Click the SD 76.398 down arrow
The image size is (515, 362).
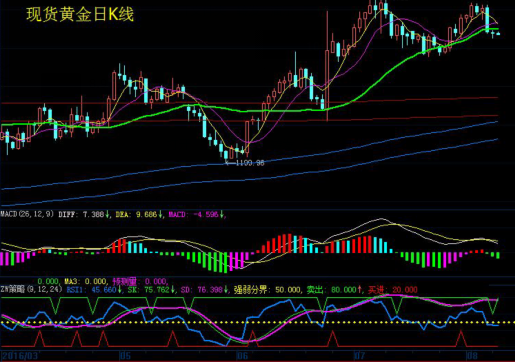(226, 289)
